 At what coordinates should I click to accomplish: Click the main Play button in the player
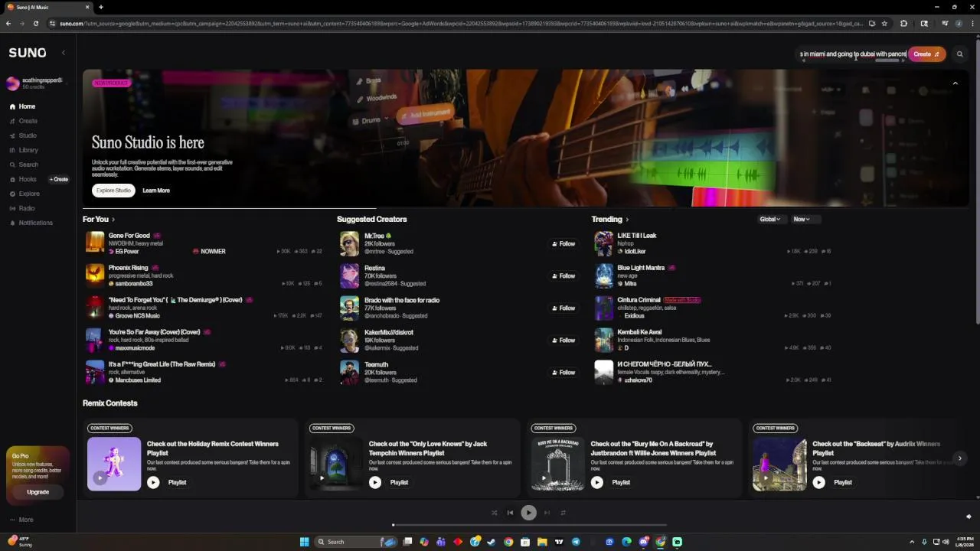click(x=528, y=513)
